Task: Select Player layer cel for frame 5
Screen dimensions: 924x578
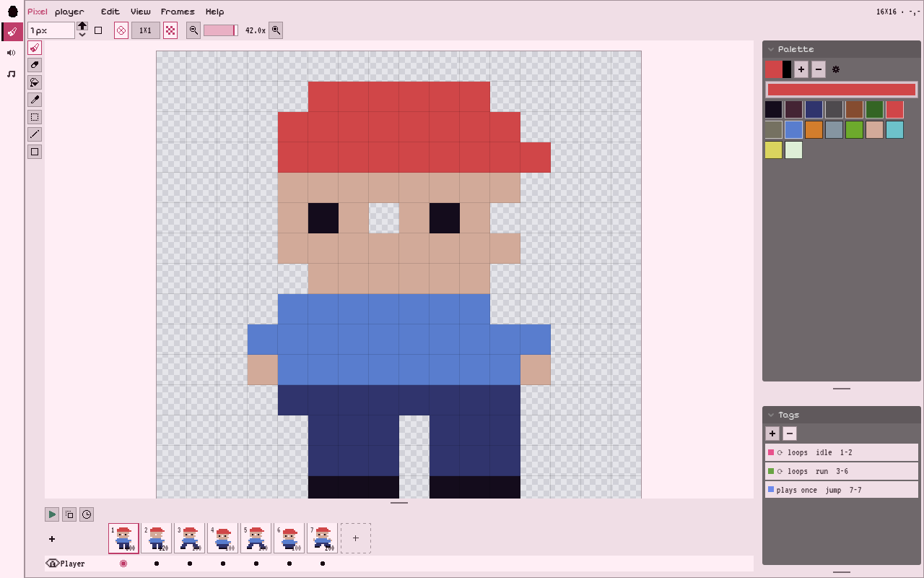Action: (256, 564)
